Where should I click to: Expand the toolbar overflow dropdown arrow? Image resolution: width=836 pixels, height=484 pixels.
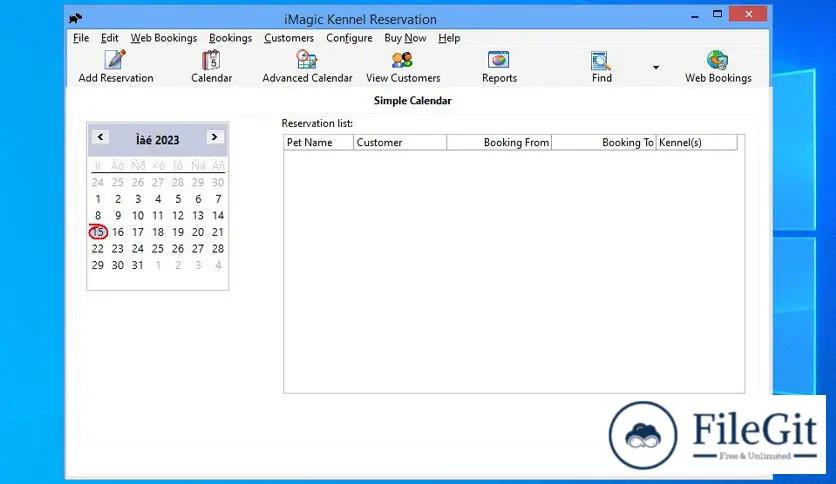(x=656, y=67)
